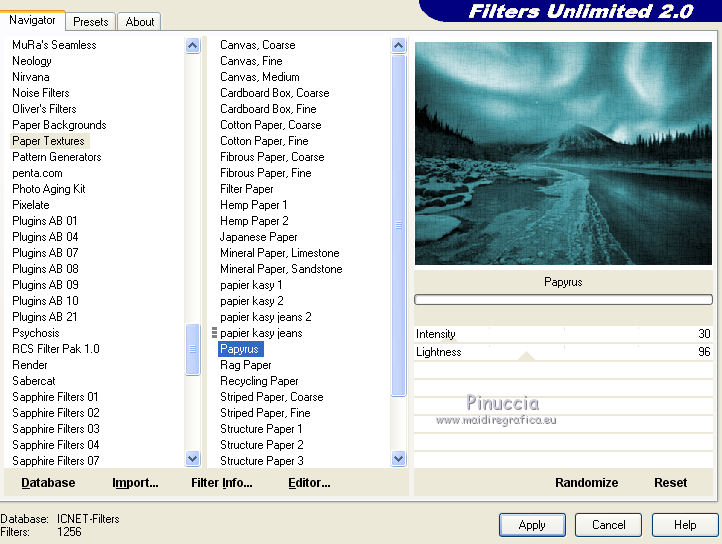Click Randomize settings
The width and height of the screenshot is (722, 544).
point(587,483)
